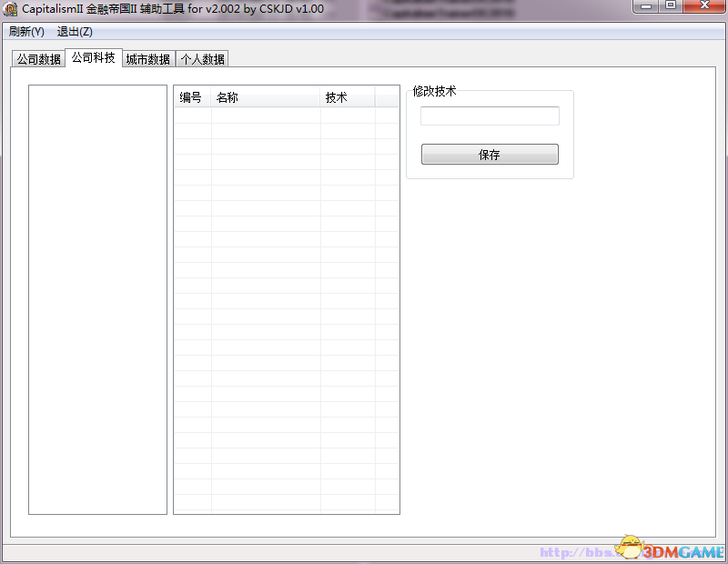This screenshot has width=728, height=564.
Task: Open the 个人数据 tab
Action: pos(202,59)
